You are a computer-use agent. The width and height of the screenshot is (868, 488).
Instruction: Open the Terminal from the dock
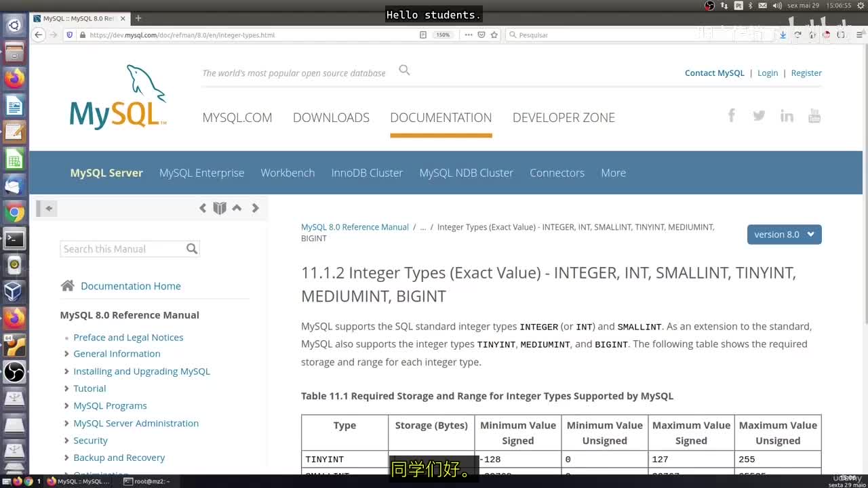(14, 239)
